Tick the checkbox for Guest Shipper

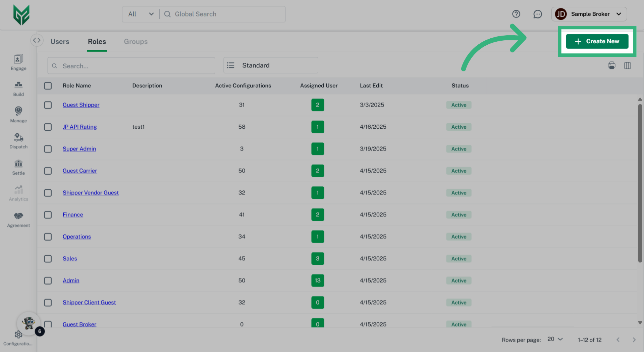(48, 105)
